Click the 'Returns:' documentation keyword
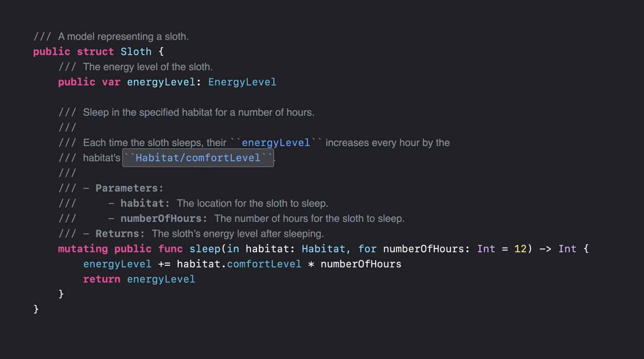This screenshot has height=359, width=644. point(120,234)
